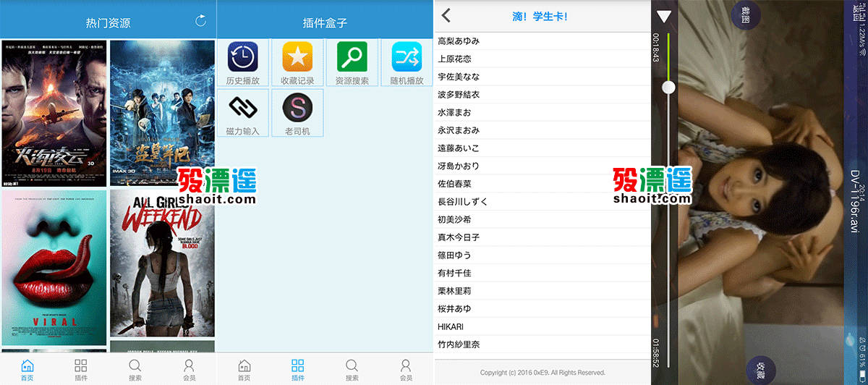Choose 波多野結衣 from the list
The width and height of the screenshot is (868, 385).
click(542, 95)
